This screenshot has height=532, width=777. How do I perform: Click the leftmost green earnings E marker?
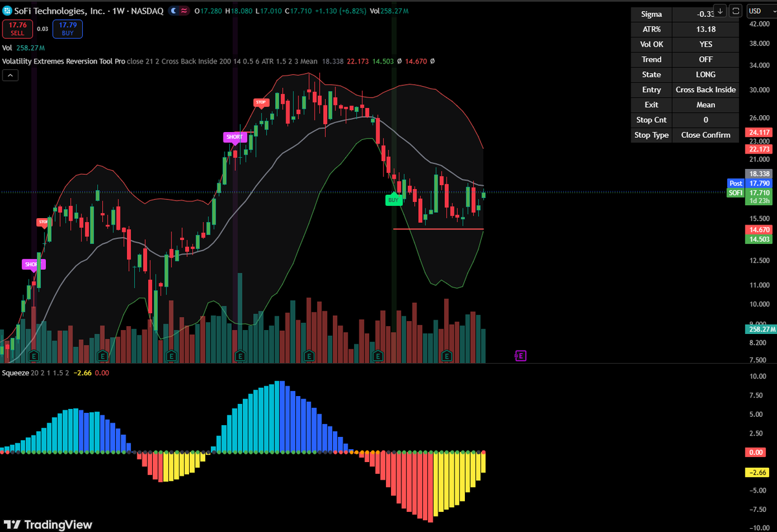(33, 355)
